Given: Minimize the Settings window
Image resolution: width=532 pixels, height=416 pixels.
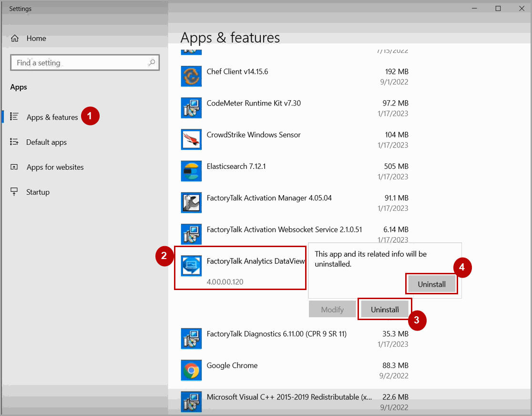Looking at the screenshot, I should 474,9.
